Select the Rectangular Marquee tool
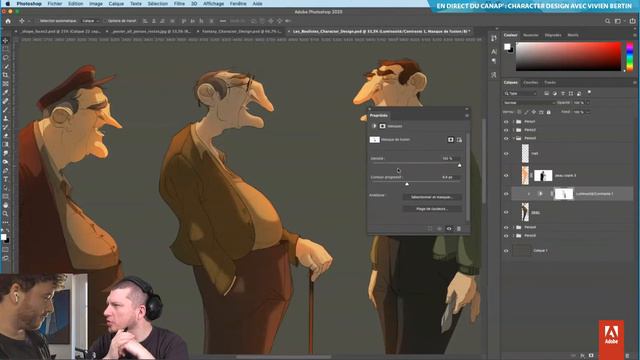This screenshot has width=640, height=360. pos(5,49)
